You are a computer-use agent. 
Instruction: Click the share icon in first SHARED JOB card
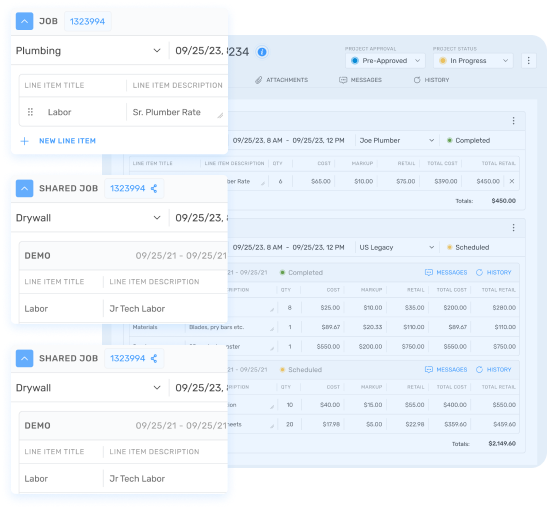pos(154,188)
